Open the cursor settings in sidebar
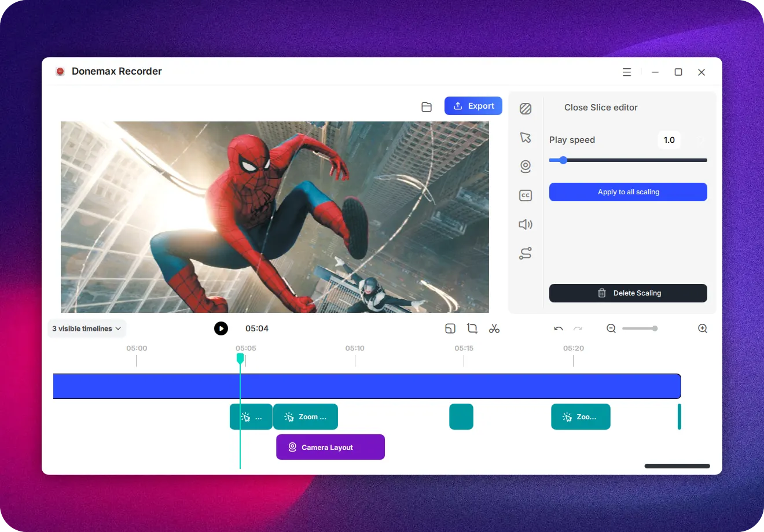The image size is (764, 532). [x=526, y=138]
